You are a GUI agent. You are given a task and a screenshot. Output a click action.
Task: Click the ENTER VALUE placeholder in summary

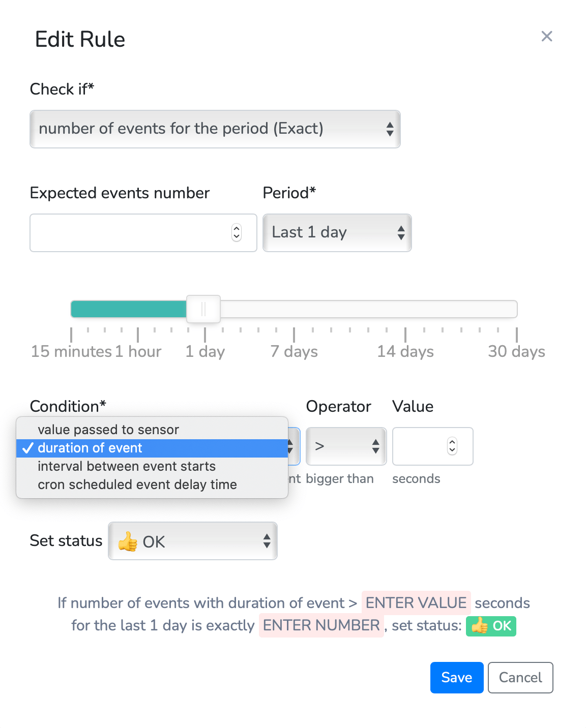[416, 603]
